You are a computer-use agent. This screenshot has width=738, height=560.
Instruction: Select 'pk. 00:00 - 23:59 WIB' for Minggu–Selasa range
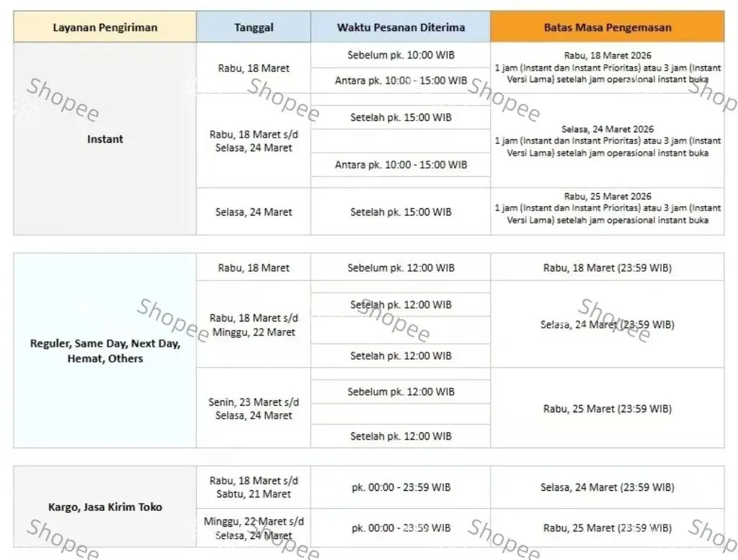[401, 528]
